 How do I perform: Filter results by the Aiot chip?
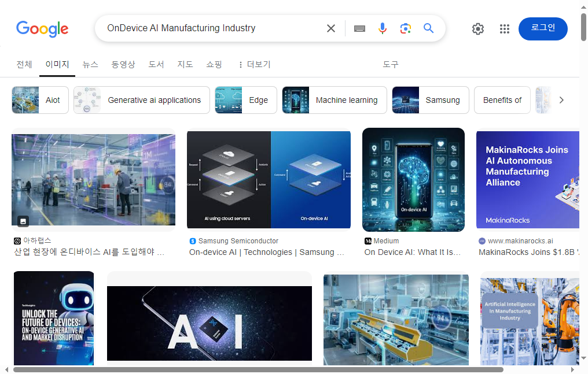point(40,100)
